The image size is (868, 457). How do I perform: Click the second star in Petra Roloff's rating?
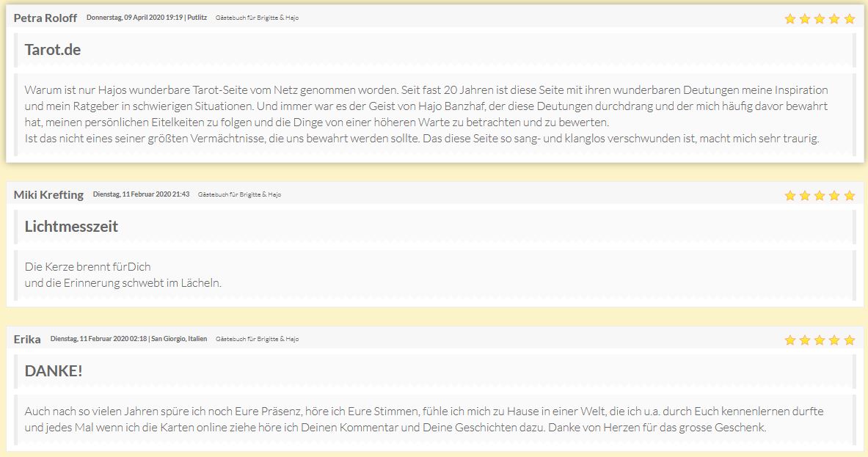(805, 19)
